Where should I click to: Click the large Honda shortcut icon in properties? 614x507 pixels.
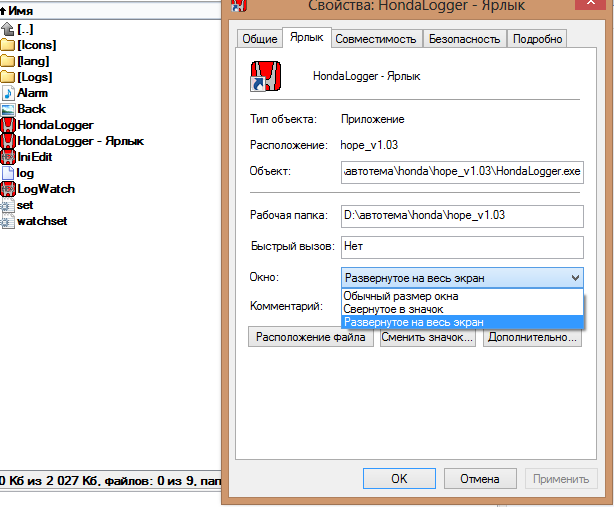click(265, 76)
